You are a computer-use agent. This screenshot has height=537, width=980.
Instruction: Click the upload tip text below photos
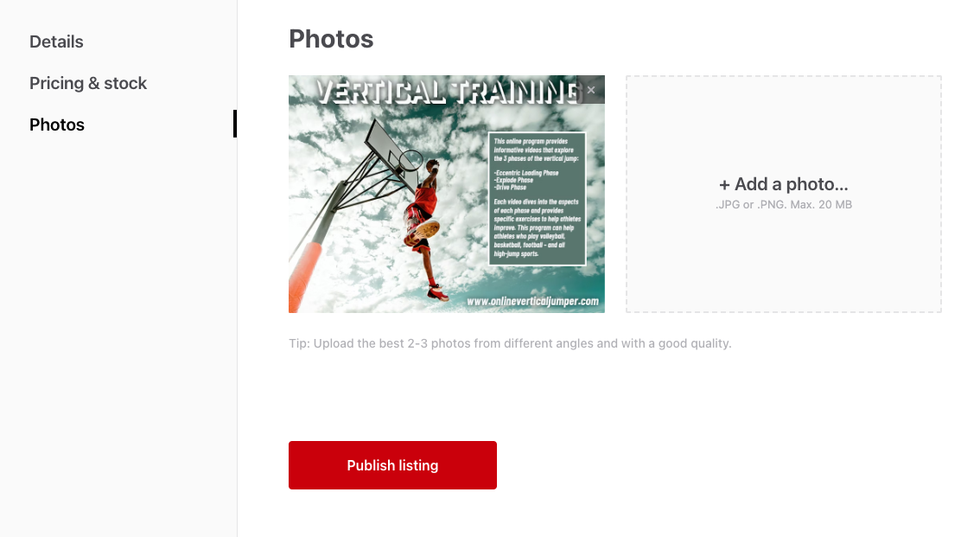(510, 343)
